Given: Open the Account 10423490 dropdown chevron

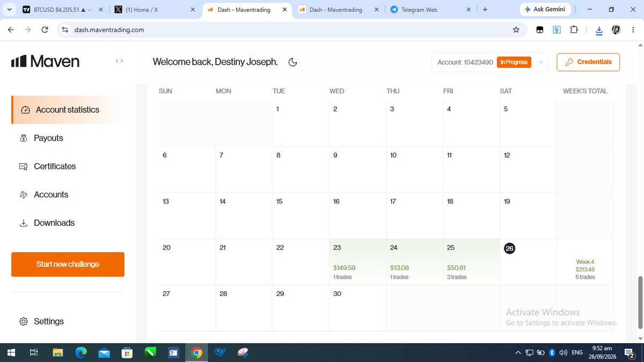Looking at the screenshot, I should pyautogui.click(x=541, y=62).
